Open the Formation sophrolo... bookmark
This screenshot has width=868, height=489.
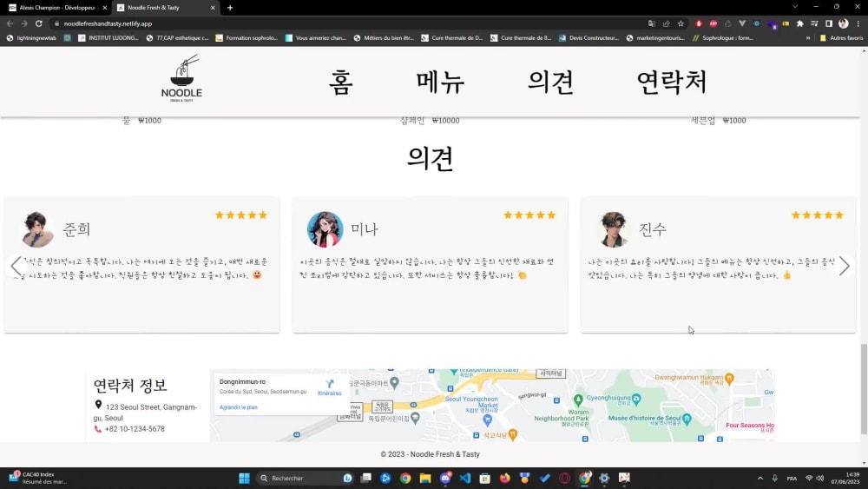pos(247,38)
